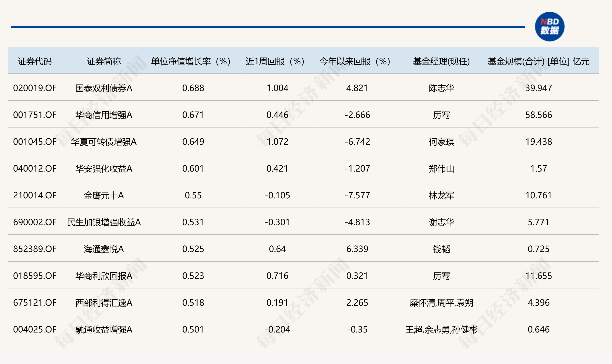Select fund code 001751.OF
This screenshot has height=364, width=612.
tap(34, 115)
